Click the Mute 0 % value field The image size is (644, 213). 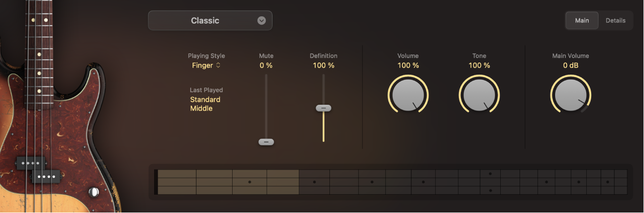(x=266, y=66)
